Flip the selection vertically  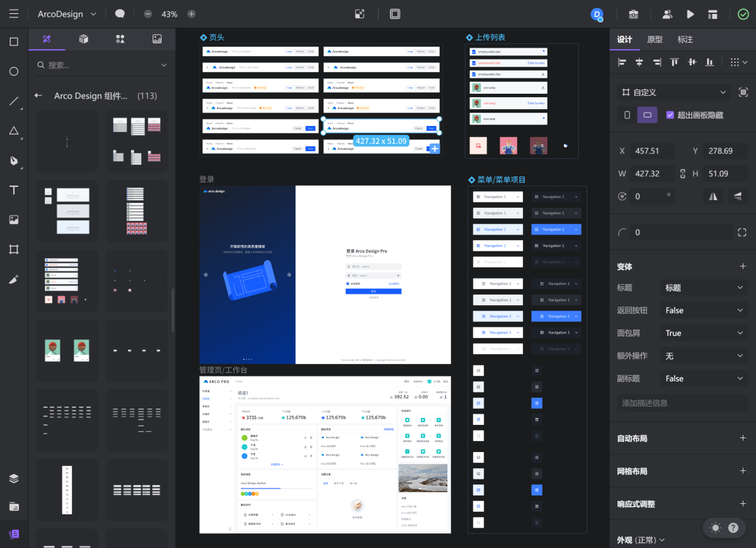[x=738, y=196]
